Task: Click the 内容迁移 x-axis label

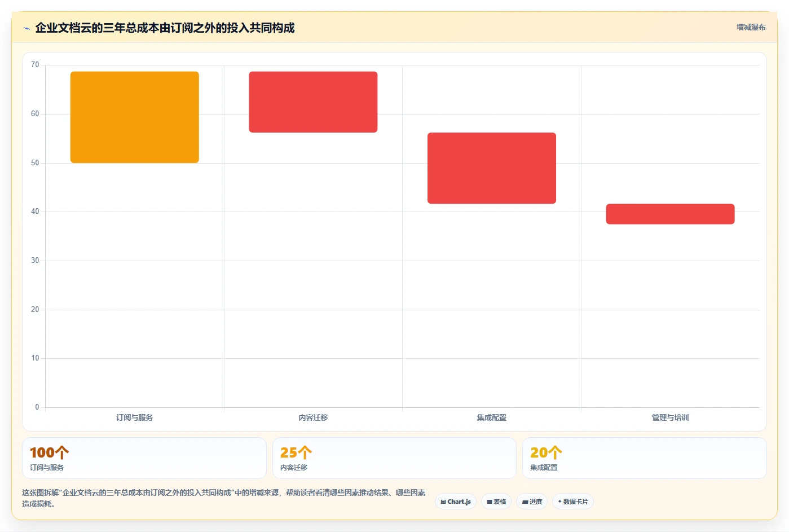Action: click(313, 417)
